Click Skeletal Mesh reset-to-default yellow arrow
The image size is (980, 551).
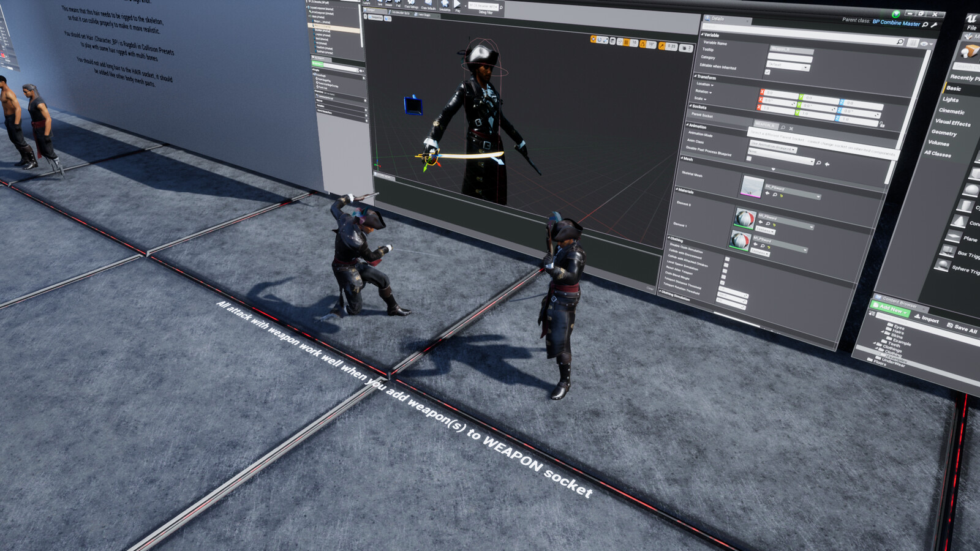tap(782, 195)
